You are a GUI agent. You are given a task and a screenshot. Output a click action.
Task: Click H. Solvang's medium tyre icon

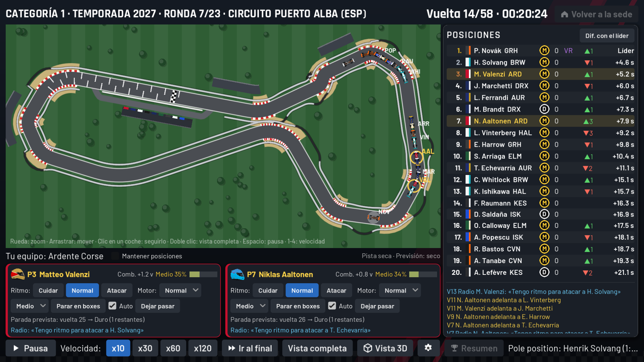point(544,62)
